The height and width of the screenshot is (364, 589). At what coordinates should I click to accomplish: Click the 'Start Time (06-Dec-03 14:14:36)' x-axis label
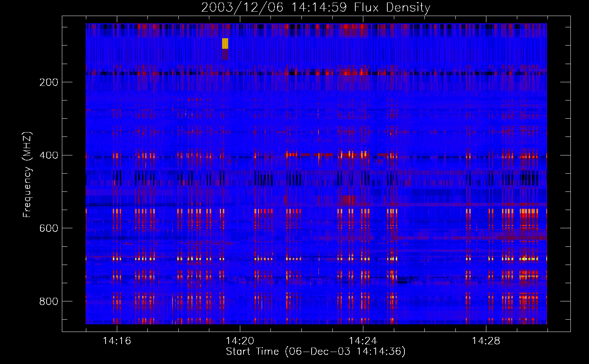point(316,352)
